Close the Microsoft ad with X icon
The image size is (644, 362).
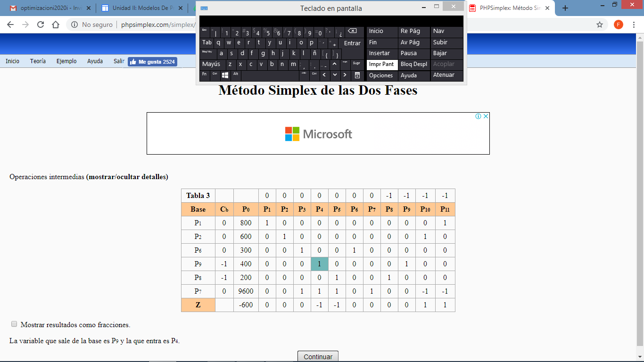point(486,116)
